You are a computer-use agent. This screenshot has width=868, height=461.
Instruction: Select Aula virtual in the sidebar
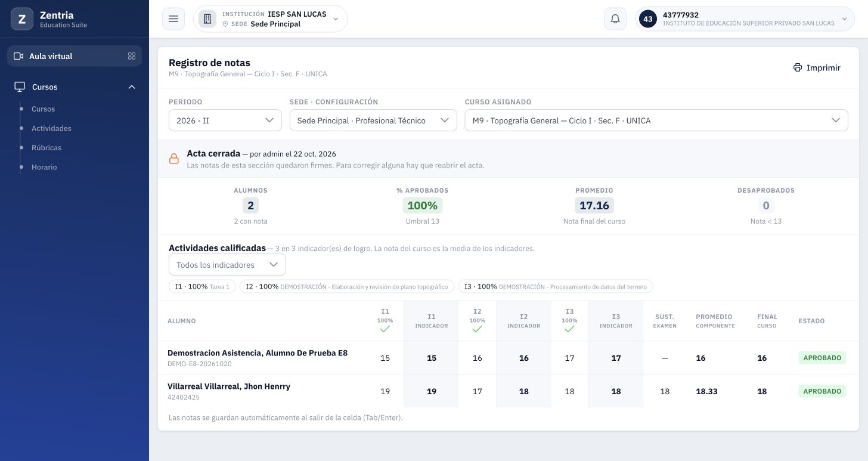[75, 56]
